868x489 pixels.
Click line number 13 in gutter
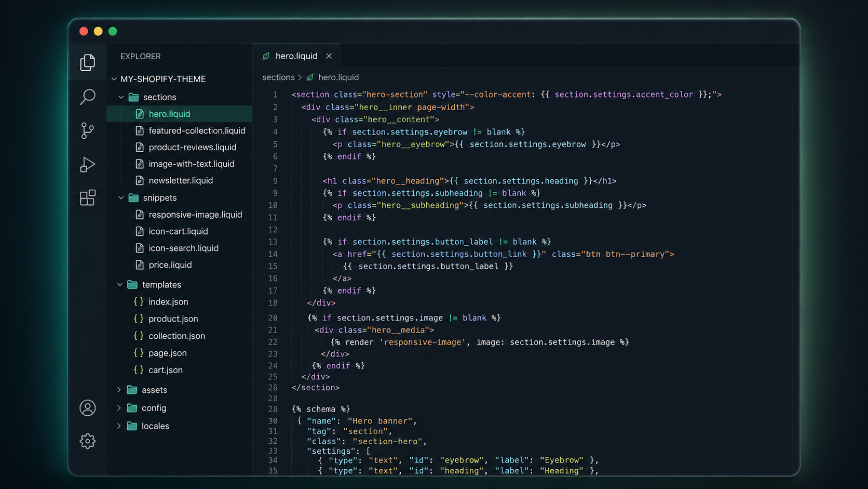coord(273,242)
